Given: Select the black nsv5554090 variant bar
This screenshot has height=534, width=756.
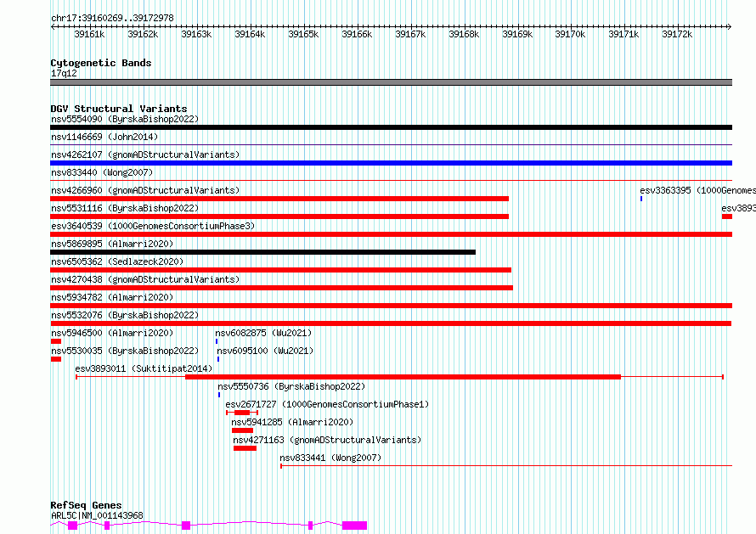Looking at the screenshot, I should point(391,127).
